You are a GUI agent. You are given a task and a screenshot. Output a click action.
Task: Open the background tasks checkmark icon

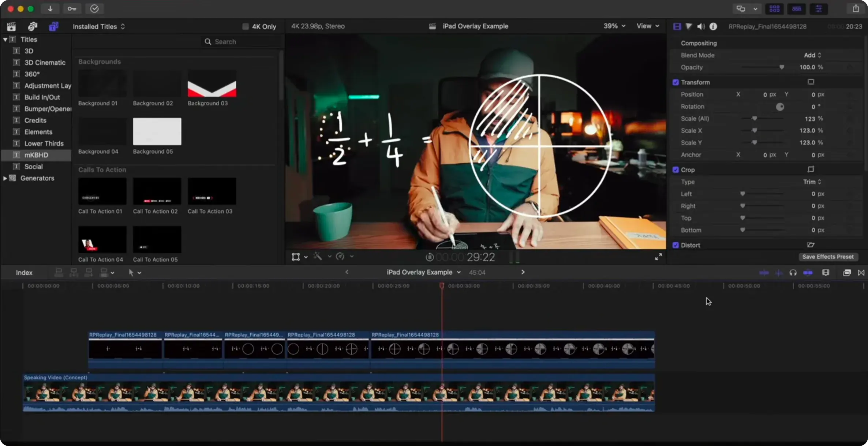pos(94,8)
